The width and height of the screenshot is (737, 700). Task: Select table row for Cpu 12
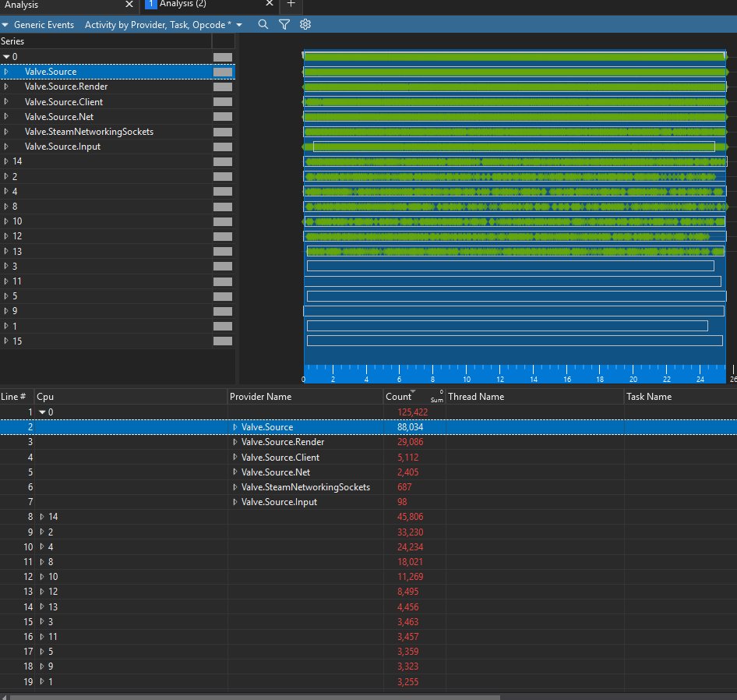pyautogui.click(x=368, y=592)
